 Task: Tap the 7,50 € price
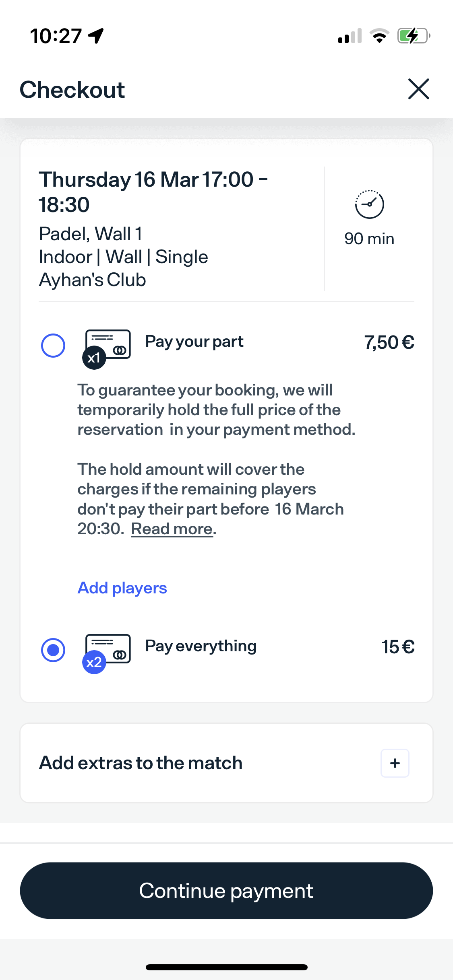click(389, 343)
